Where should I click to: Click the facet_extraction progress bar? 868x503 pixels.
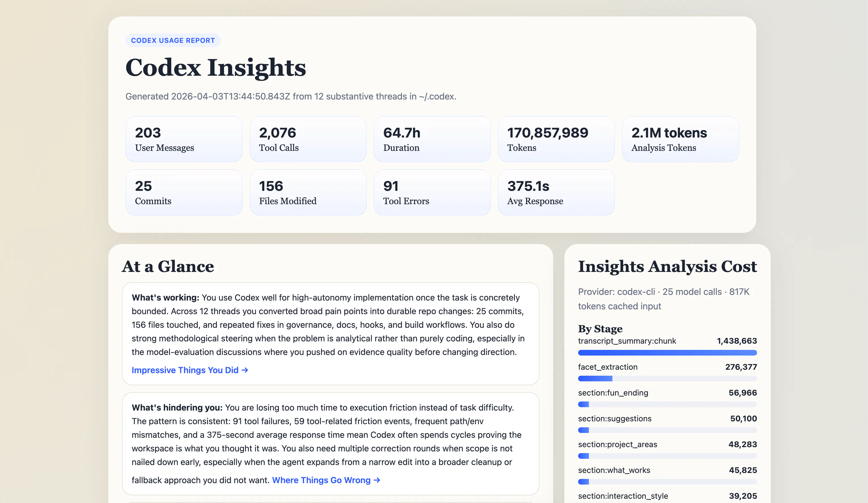(667, 378)
